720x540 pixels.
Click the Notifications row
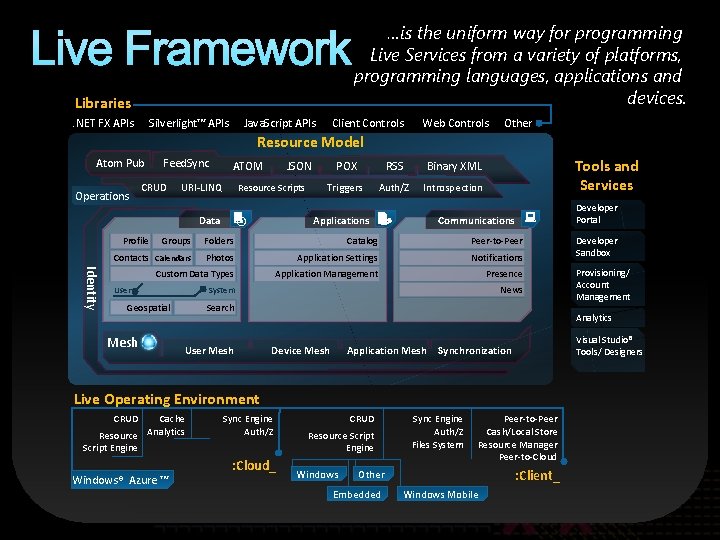pos(461,258)
